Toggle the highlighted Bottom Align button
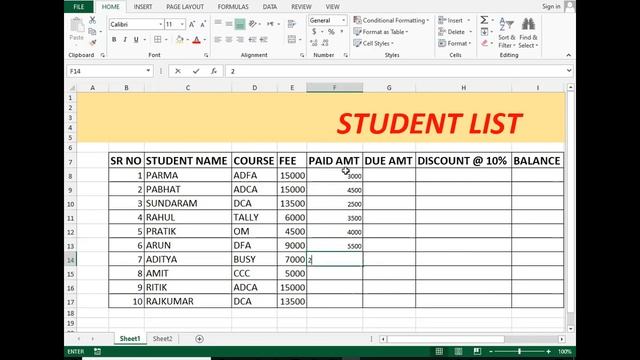The width and height of the screenshot is (640, 360). click(240, 24)
